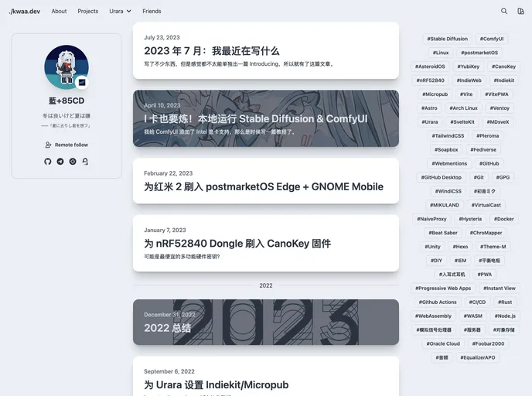Image resolution: width=532 pixels, height=396 pixels.
Task: Choose the #Progressive Web Apps tag
Action: pyautogui.click(x=443, y=288)
